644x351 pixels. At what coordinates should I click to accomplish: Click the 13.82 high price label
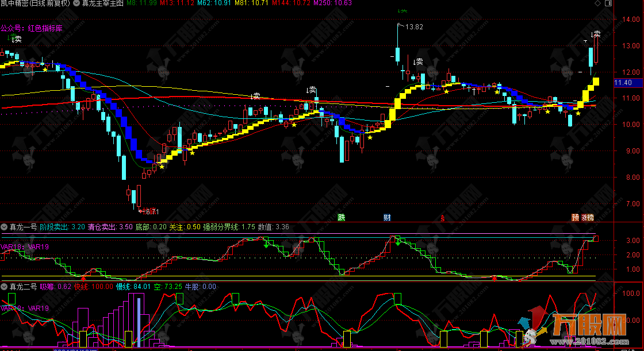pos(414,27)
